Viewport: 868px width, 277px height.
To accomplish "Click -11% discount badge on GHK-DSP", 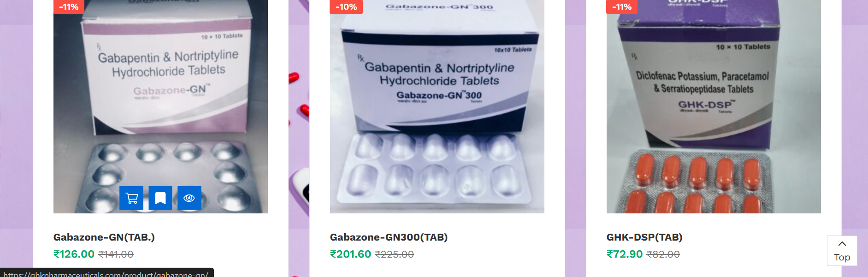I will (622, 7).
